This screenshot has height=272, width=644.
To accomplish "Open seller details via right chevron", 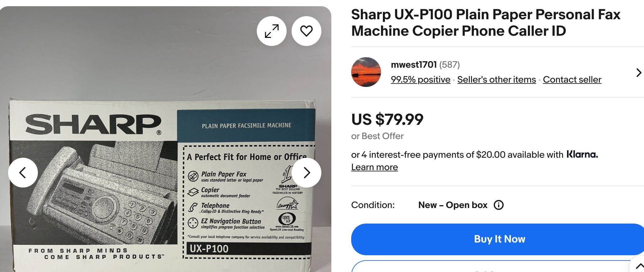I will click(x=639, y=73).
